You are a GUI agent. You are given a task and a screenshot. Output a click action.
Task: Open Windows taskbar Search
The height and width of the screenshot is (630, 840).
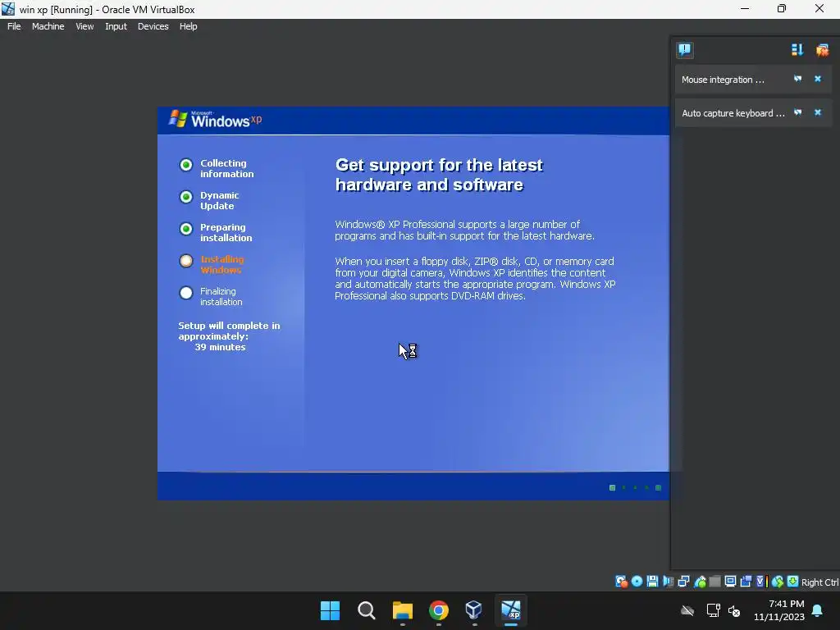367,610
